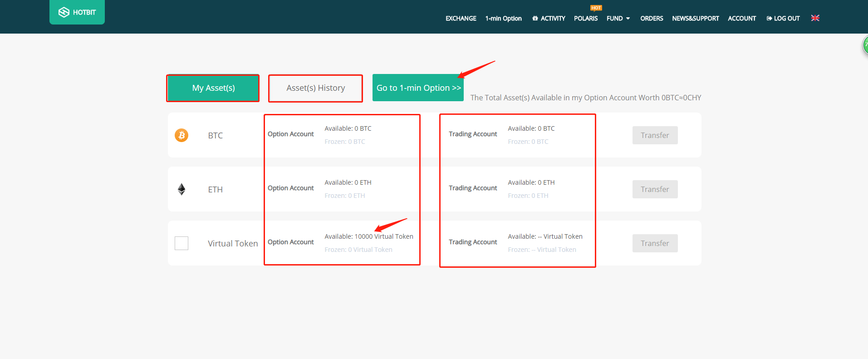Click the Ethereum diamond icon
The height and width of the screenshot is (359, 868).
(x=181, y=189)
